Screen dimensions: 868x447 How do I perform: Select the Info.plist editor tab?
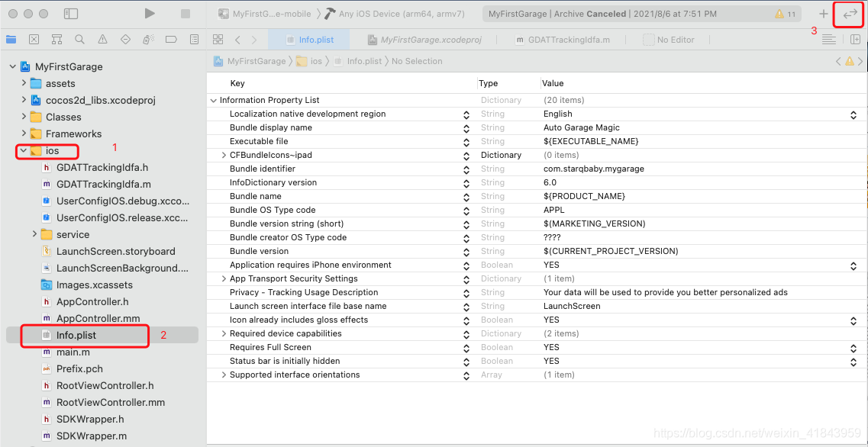(x=309, y=39)
